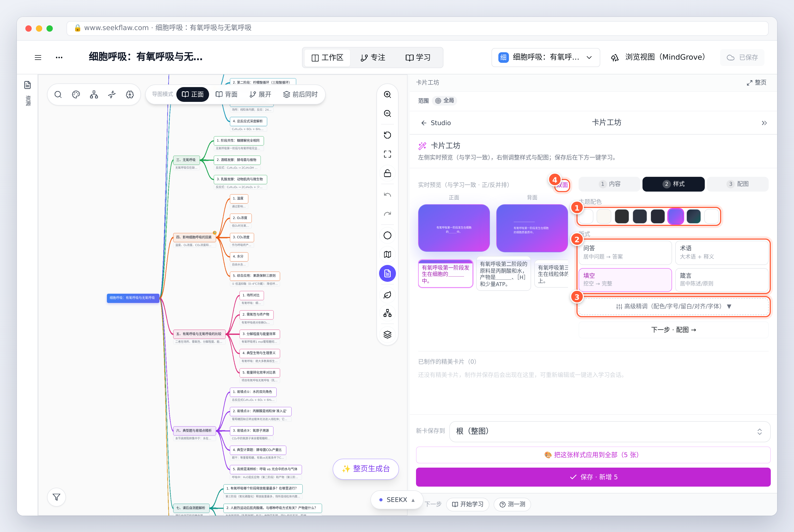The height and width of the screenshot is (532, 794).
Task: Select the 问答 layout option
Action: [x=625, y=253]
